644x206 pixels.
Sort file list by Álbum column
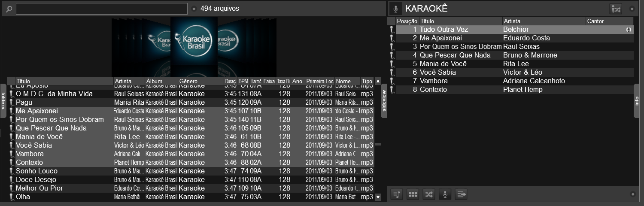tap(161, 81)
